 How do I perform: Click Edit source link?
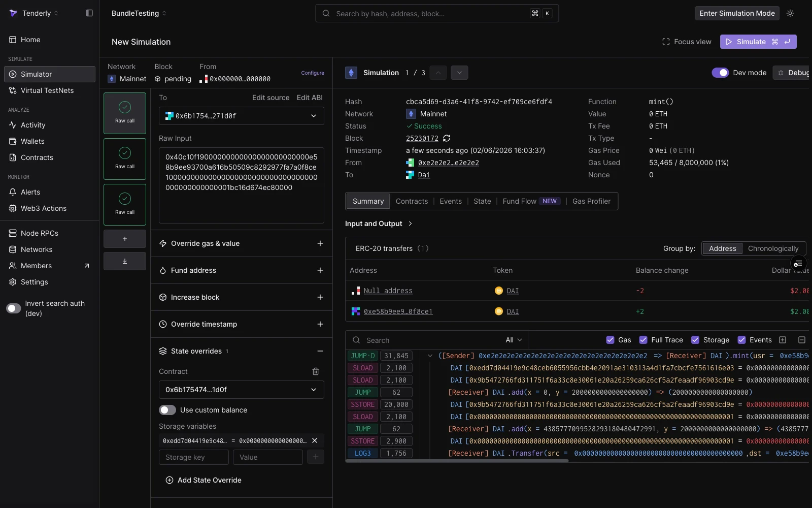(x=270, y=98)
